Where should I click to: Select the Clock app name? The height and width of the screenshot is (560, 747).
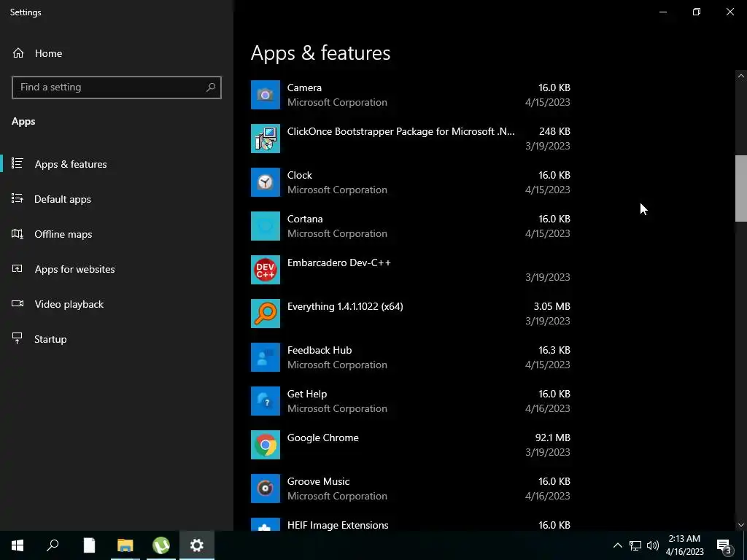[300, 175]
